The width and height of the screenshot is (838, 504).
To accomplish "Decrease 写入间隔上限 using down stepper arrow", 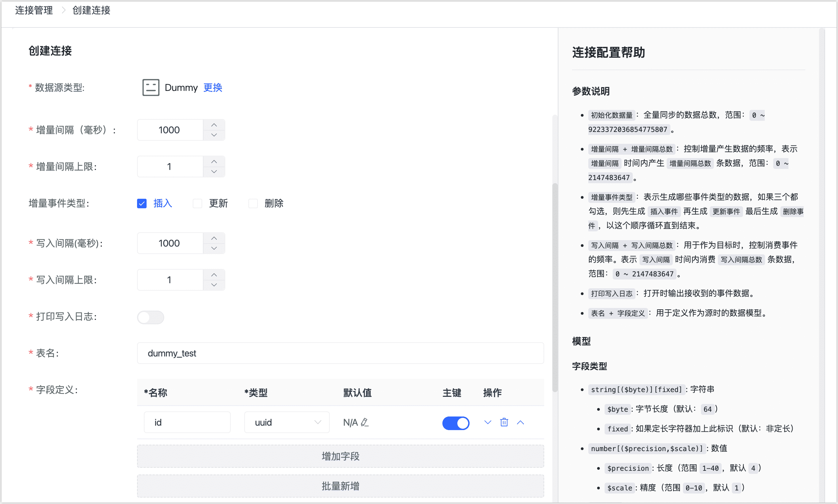I will pyautogui.click(x=214, y=285).
